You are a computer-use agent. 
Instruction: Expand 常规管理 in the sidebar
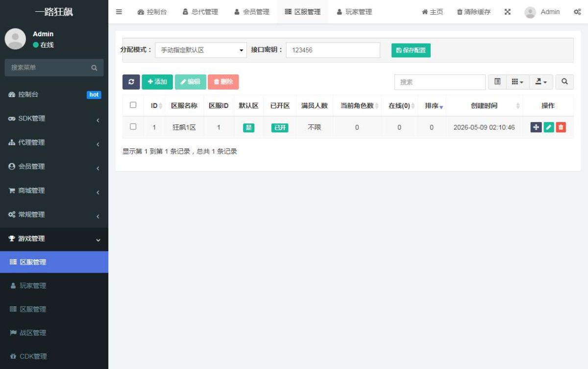click(x=54, y=215)
